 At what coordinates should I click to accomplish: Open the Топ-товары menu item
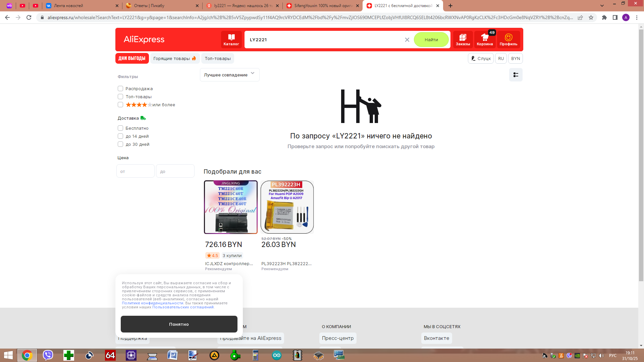(x=218, y=58)
